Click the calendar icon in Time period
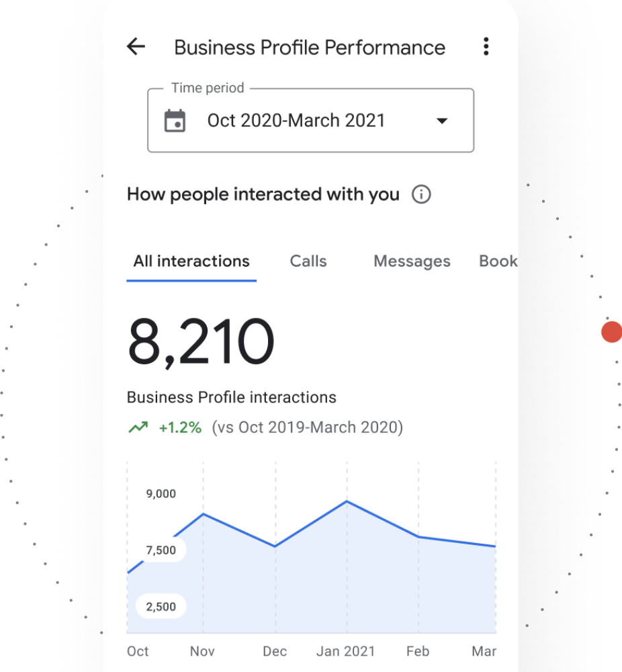 (x=175, y=121)
